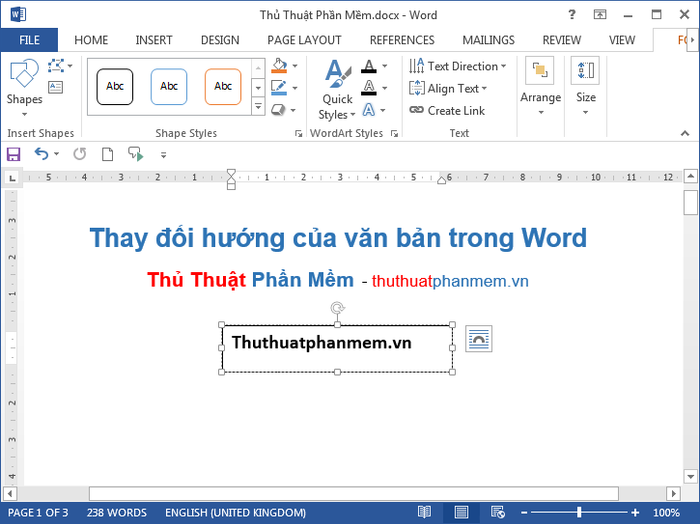Click the rotation handle above the text box

338,308
